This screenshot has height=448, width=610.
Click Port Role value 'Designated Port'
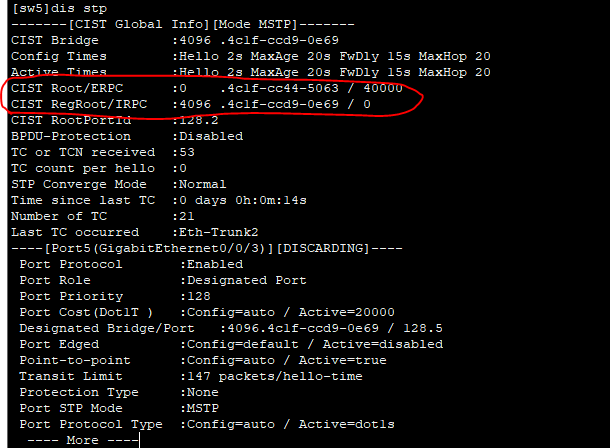tap(247, 280)
